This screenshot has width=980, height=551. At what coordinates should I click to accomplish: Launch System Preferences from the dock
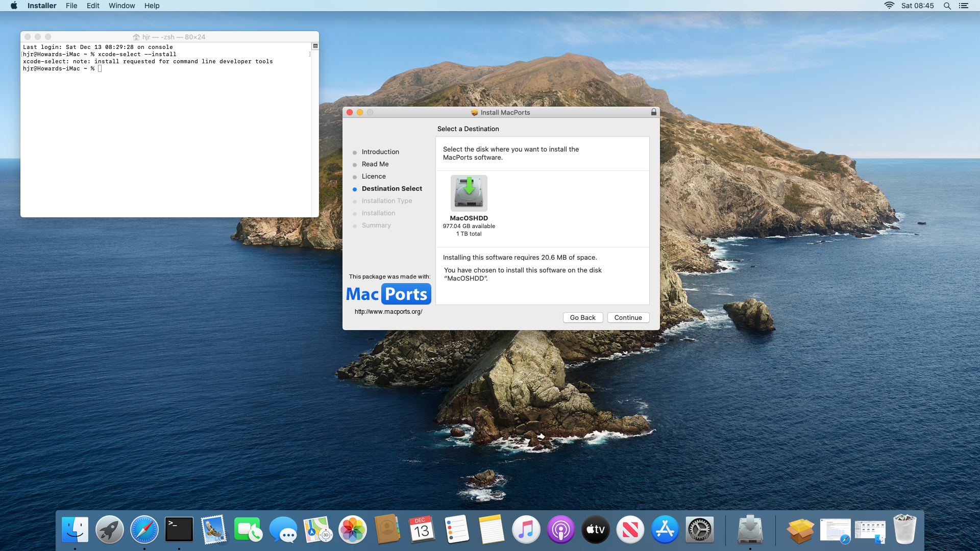click(x=699, y=530)
